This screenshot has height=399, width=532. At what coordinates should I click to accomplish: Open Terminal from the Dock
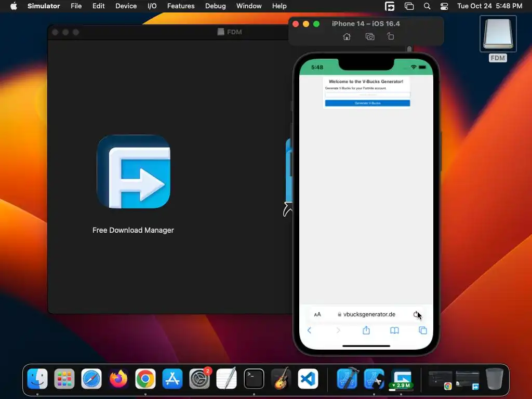[x=254, y=379]
